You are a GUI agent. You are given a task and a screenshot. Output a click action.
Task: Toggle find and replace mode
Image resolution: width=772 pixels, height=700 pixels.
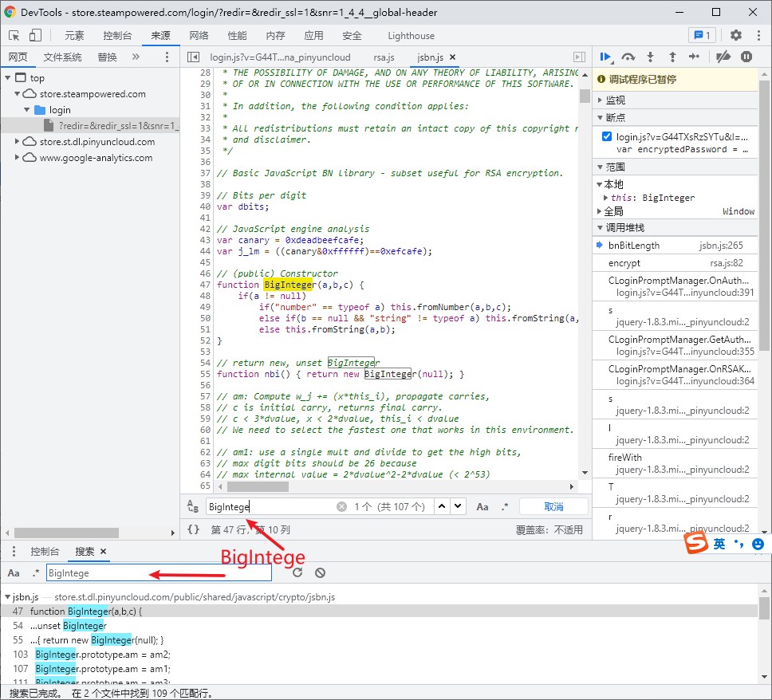(193, 506)
